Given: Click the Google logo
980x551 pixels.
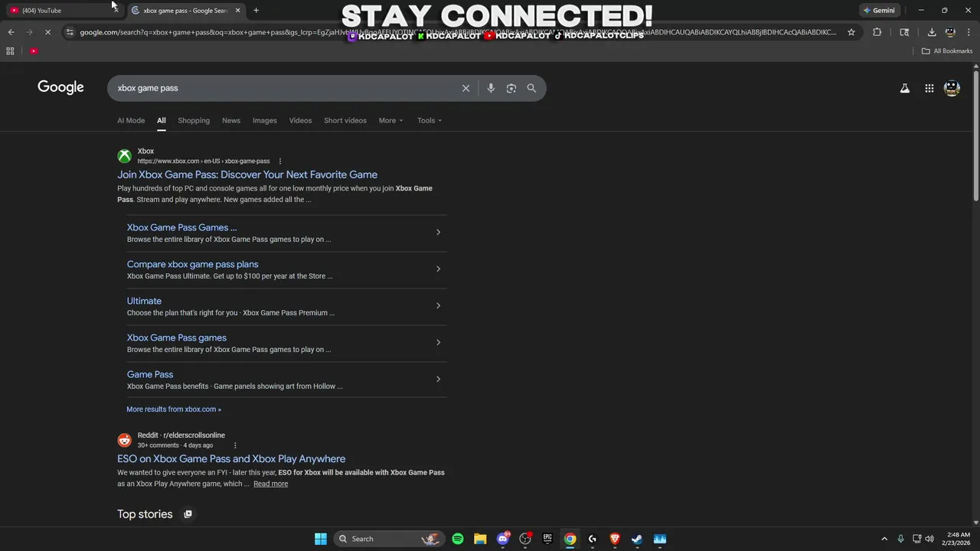Looking at the screenshot, I should pos(60,87).
